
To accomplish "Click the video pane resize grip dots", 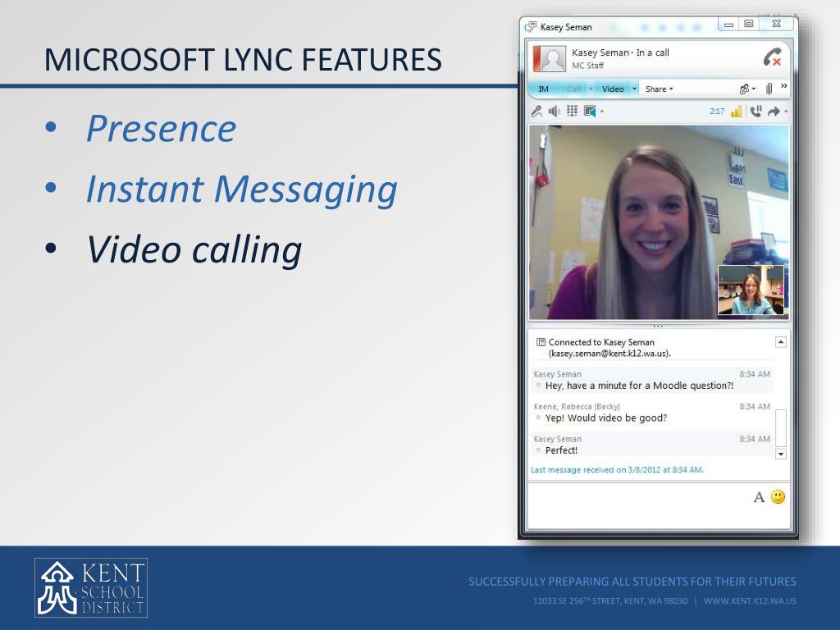I will [659, 326].
